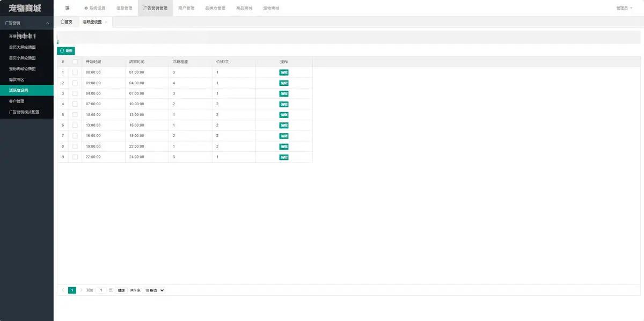Screen dimensions: 644x321
Task: Close the 活跃度设置 tab with its x
Action: pyautogui.click(x=106, y=22)
